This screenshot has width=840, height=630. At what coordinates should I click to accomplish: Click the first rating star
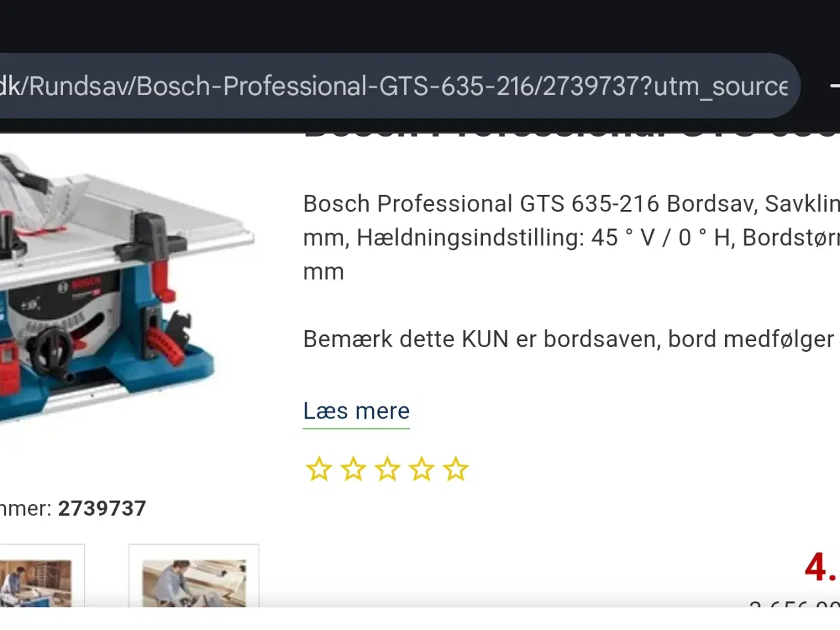point(319,469)
